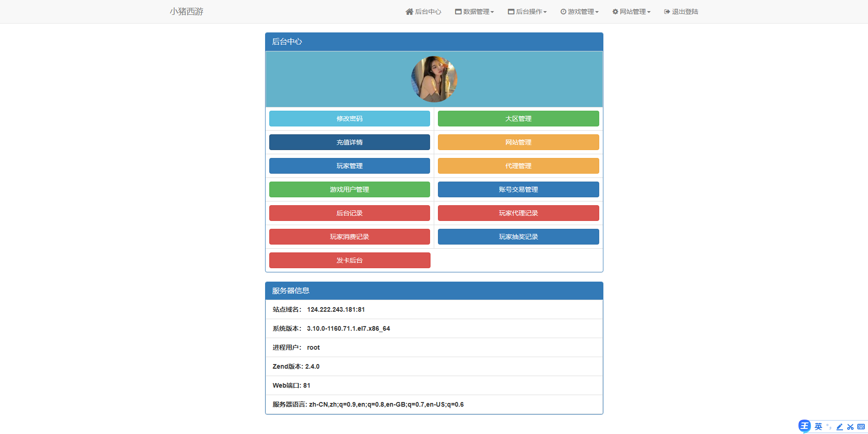Screen dimensions: 868x434
Task: Open 账号交易管理
Action: (519, 189)
